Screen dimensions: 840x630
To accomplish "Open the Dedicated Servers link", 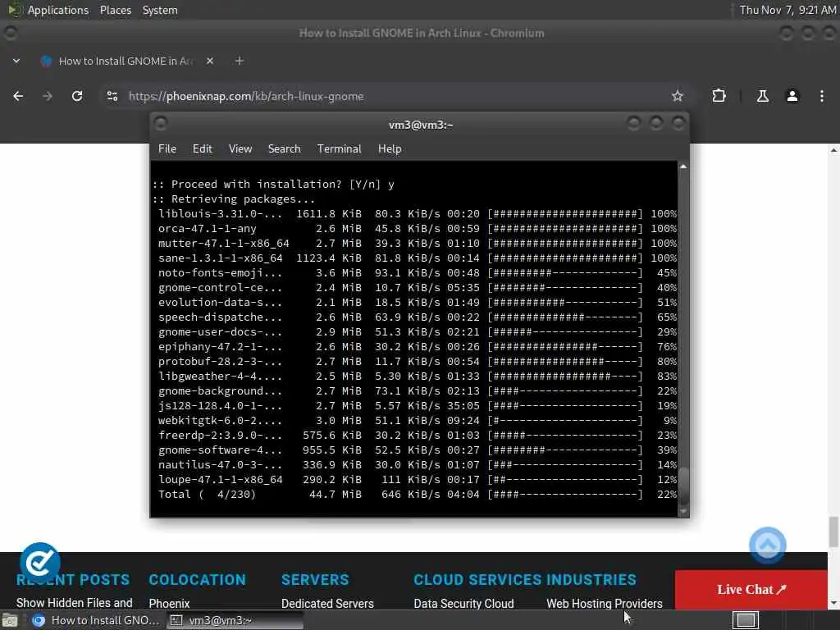I will point(327,603).
